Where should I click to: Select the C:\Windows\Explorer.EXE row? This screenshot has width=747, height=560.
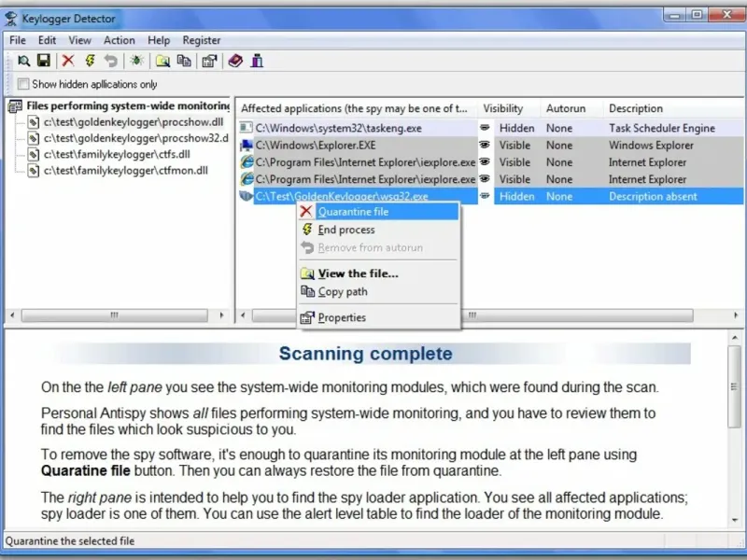491,145
